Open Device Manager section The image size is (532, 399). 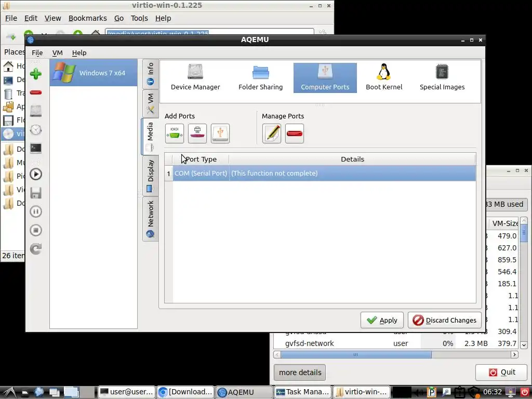(195, 78)
